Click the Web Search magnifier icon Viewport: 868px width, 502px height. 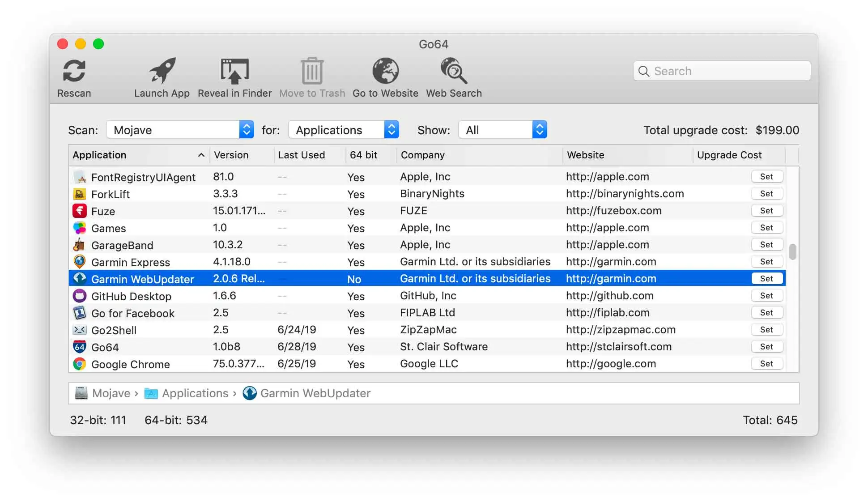click(453, 71)
